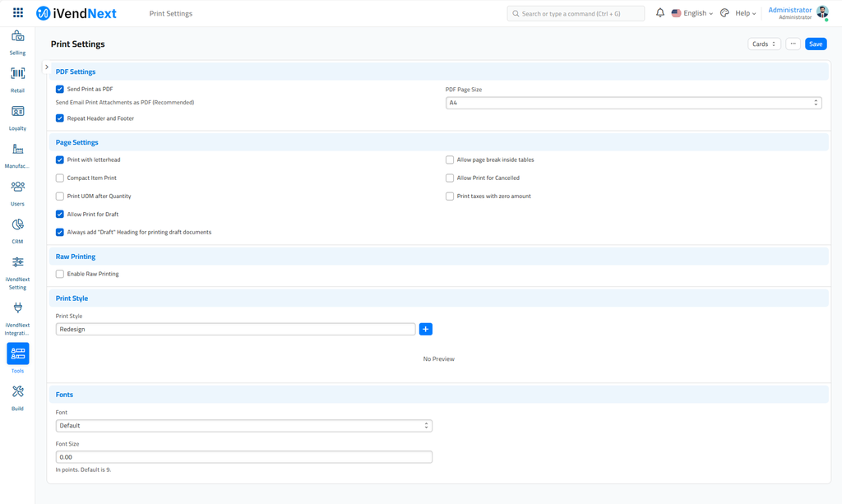Uncheck Send Print as PDF
This screenshot has height=504, width=842.
(x=59, y=89)
